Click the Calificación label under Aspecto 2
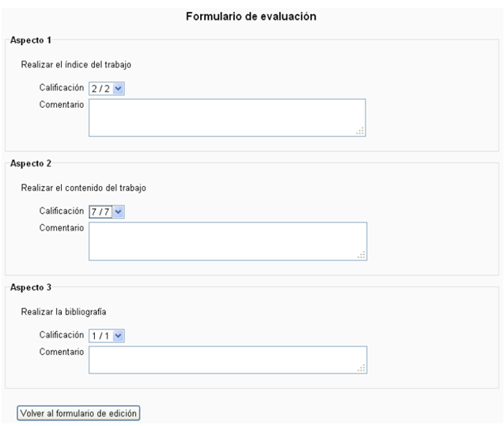The height and width of the screenshot is (426, 504). [x=61, y=211]
